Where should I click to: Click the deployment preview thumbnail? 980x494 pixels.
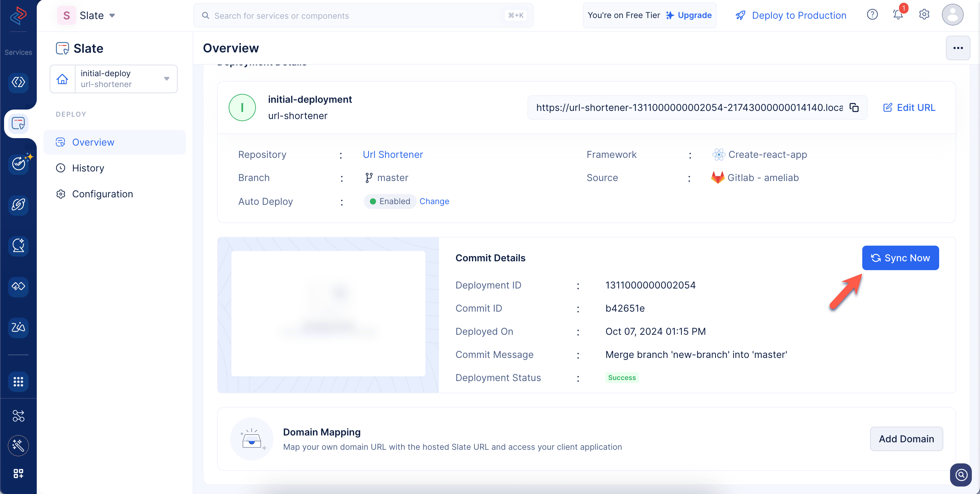coord(328,314)
